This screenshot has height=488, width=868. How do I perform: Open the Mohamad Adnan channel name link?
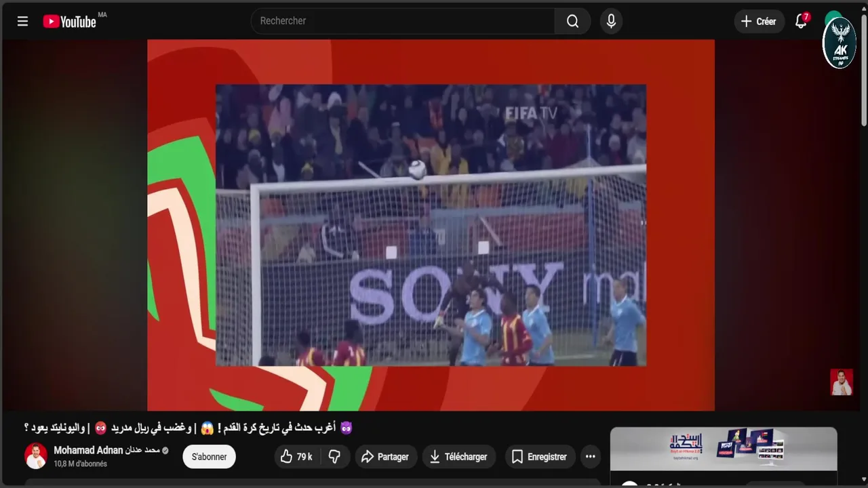click(x=106, y=450)
